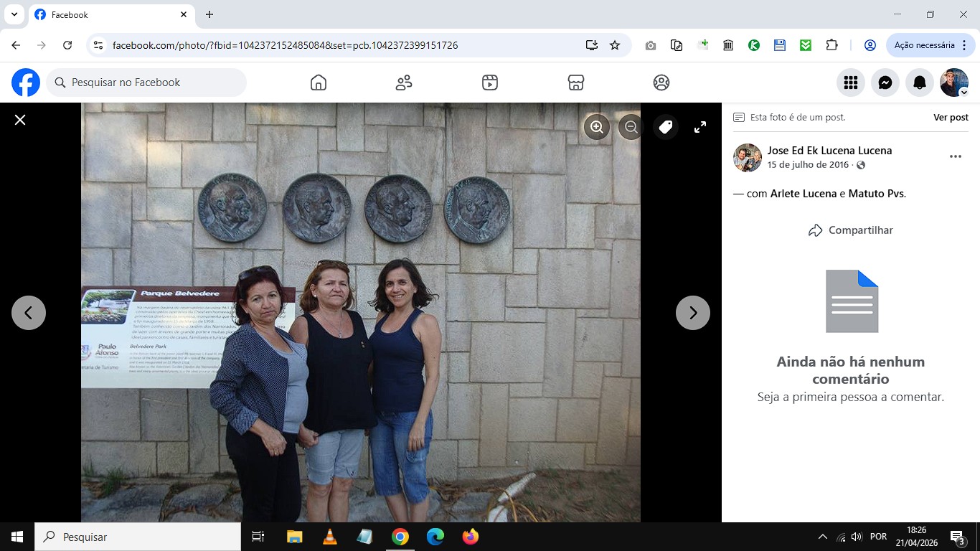980x551 pixels.
Task: Open the Facebook apps grid menu
Action: [x=851, y=83]
